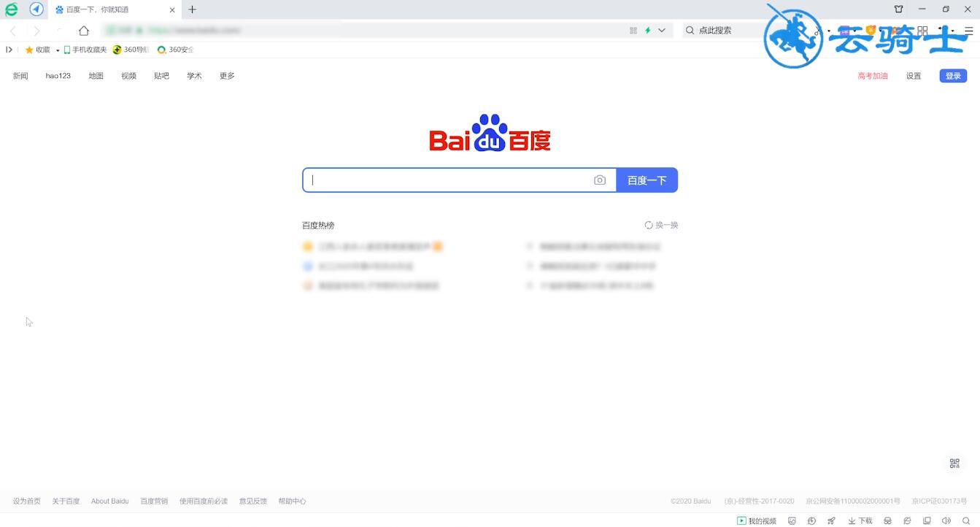Click the Baidu logo
The height and width of the screenshot is (527, 980).
[490, 133]
